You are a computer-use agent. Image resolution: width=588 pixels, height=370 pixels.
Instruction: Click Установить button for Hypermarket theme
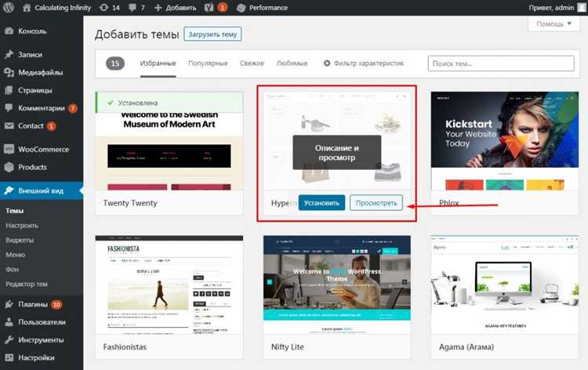321,203
